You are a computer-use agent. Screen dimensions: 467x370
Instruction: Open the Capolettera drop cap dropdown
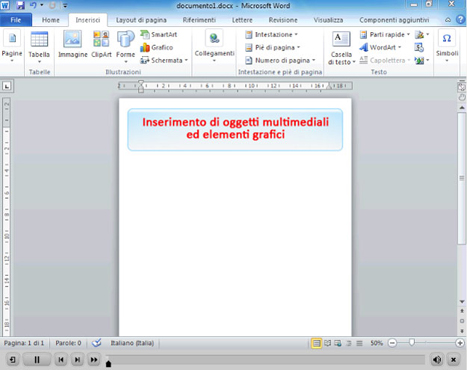click(x=409, y=60)
